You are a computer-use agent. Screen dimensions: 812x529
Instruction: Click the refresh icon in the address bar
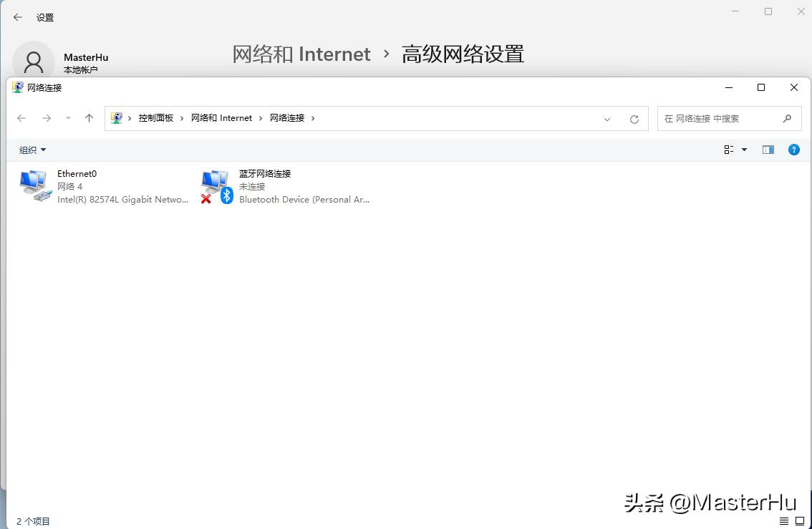click(x=634, y=118)
